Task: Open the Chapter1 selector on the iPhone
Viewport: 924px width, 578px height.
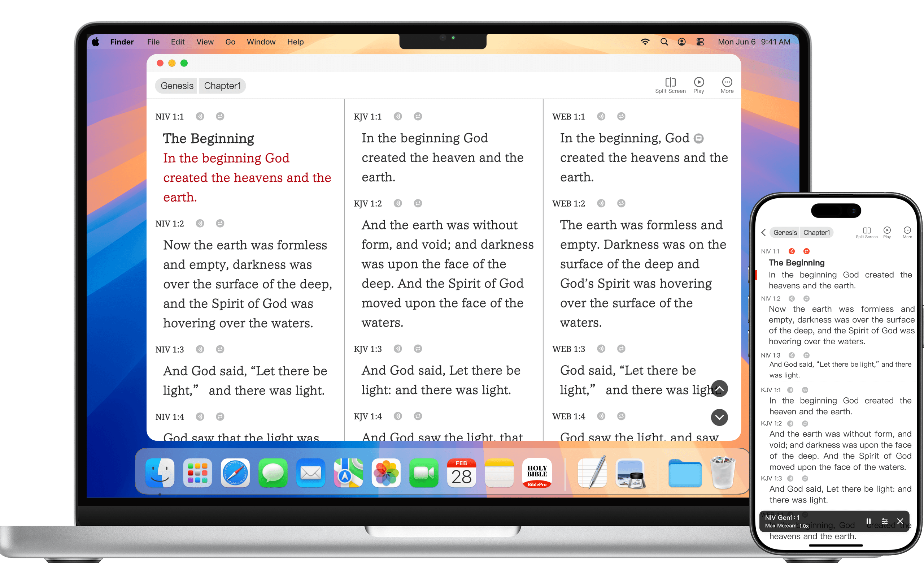Action: pyautogui.click(x=816, y=232)
